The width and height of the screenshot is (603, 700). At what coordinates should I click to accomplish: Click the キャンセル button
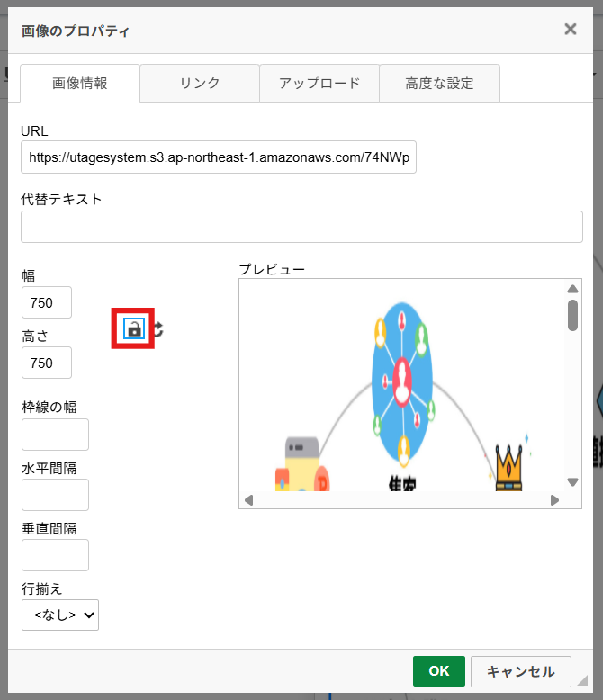coord(521,671)
